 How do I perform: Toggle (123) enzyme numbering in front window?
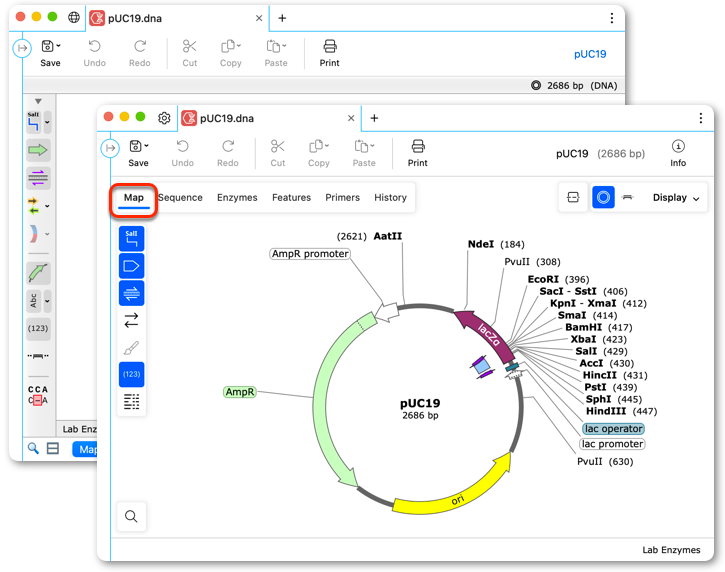coord(131,374)
